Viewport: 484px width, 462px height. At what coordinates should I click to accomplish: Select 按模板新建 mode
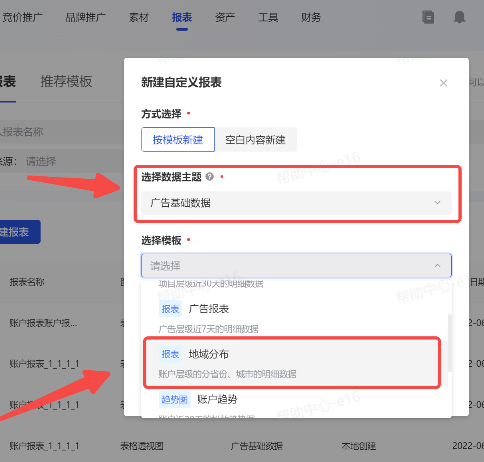pyautogui.click(x=178, y=139)
